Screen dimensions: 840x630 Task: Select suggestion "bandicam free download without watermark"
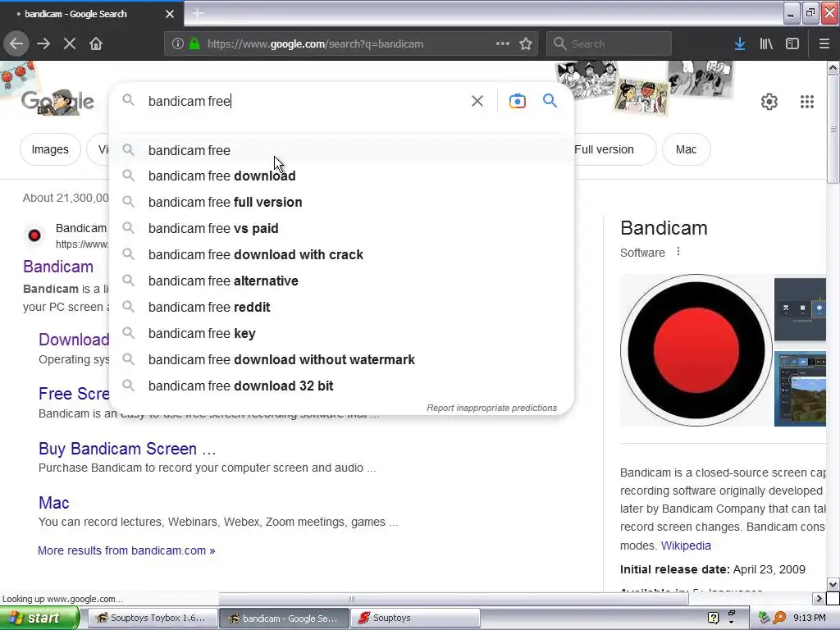(341, 359)
